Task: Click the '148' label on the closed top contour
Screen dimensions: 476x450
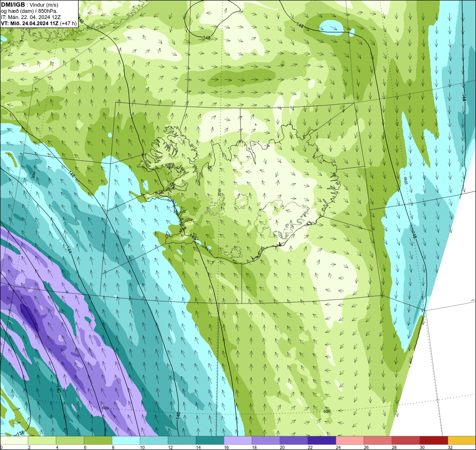Action: click(206, 38)
